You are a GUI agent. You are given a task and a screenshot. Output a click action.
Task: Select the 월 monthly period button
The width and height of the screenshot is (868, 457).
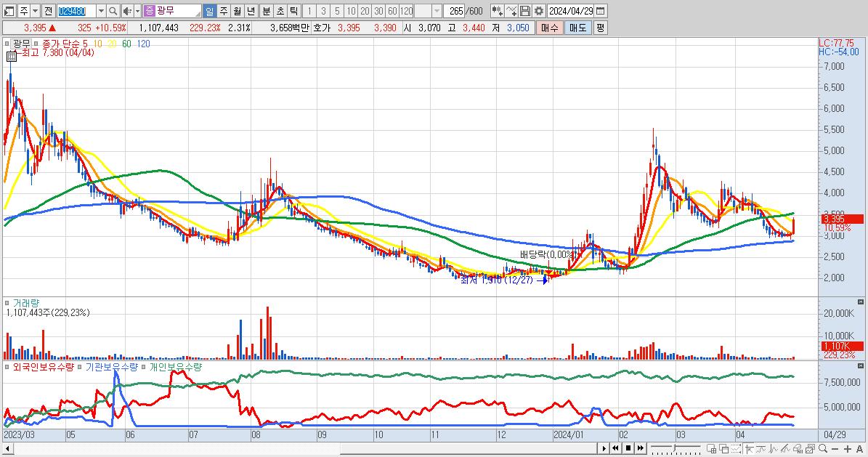coord(237,11)
